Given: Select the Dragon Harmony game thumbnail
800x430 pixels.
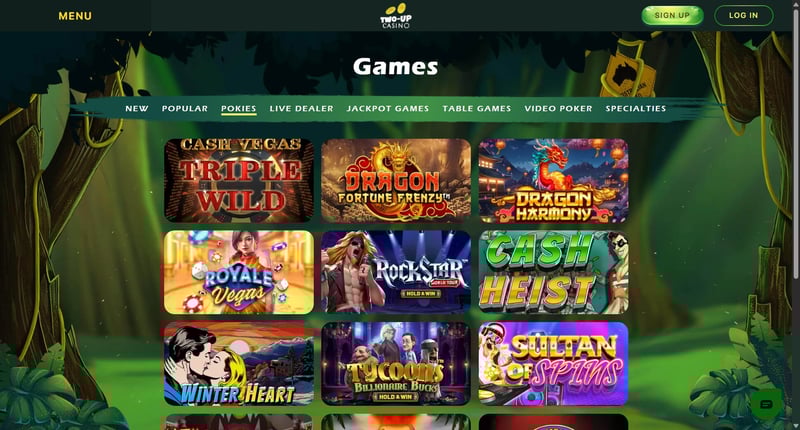Looking at the screenshot, I should pyautogui.click(x=553, y=181).
